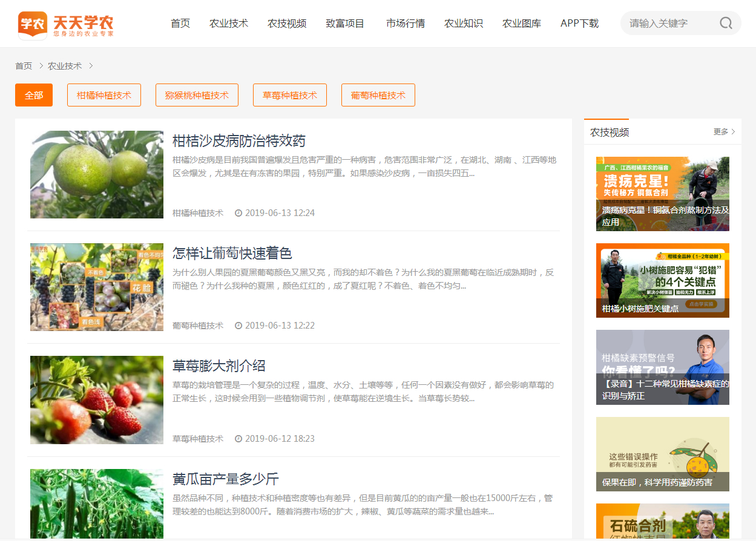Filter by 草莓种植技术 category button
The image size is (756, 541).
[290, 95]
